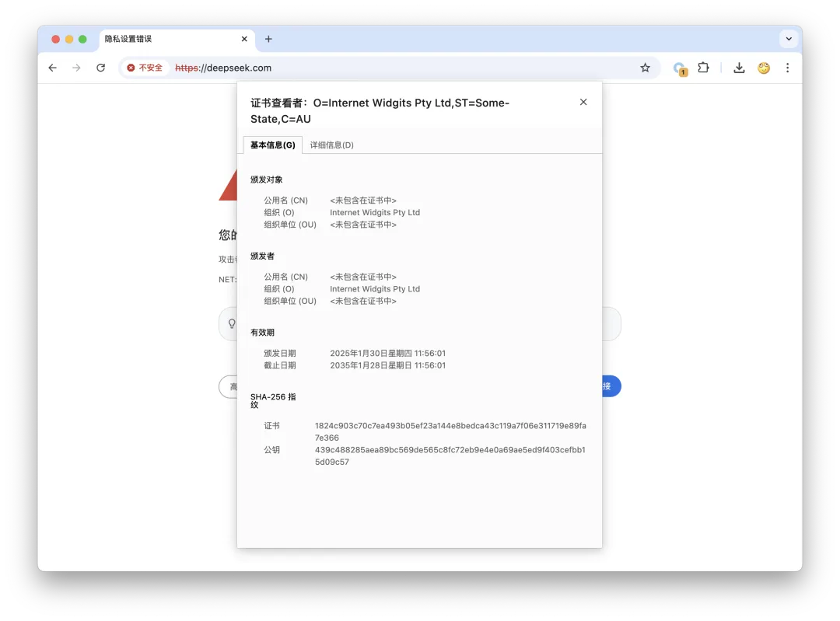Click the lightbulb icon on the error page
Viewport: 840px width, 621px height.
[232, 324]
